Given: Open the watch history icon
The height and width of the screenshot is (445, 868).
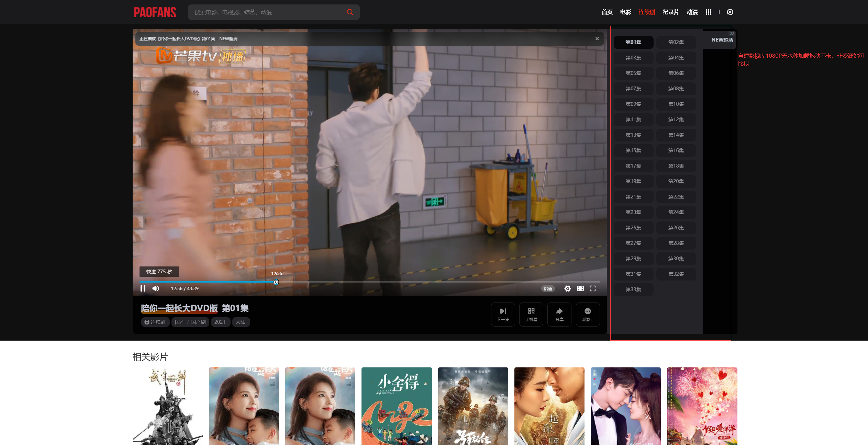Looking at the screenshot, I should [730, 12].
